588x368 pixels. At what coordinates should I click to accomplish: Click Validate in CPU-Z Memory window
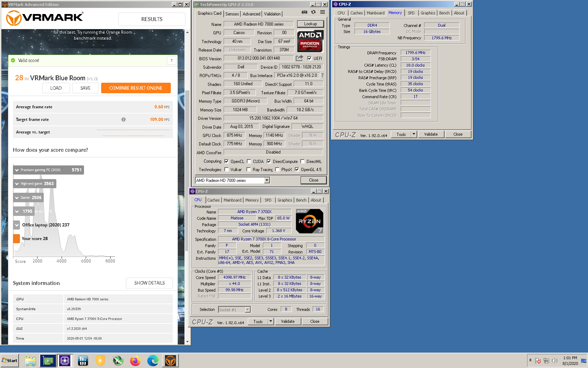(x=431, y=134)
